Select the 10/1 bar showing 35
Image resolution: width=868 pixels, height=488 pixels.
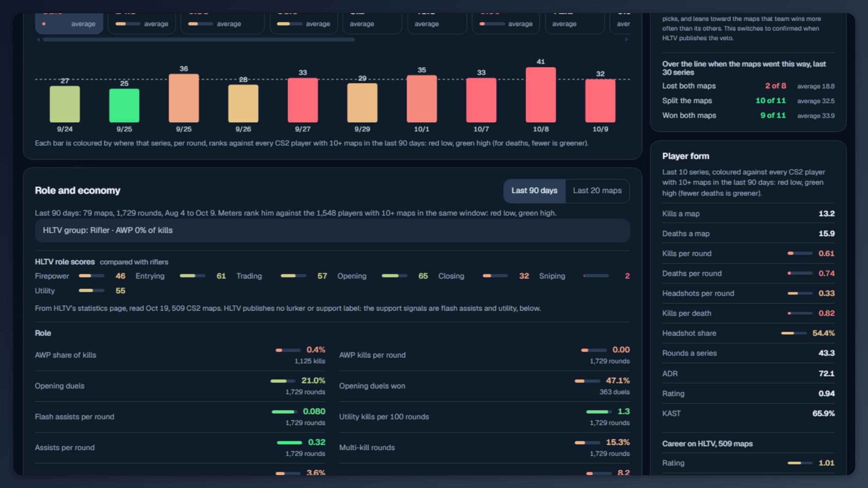coord(422,99)
